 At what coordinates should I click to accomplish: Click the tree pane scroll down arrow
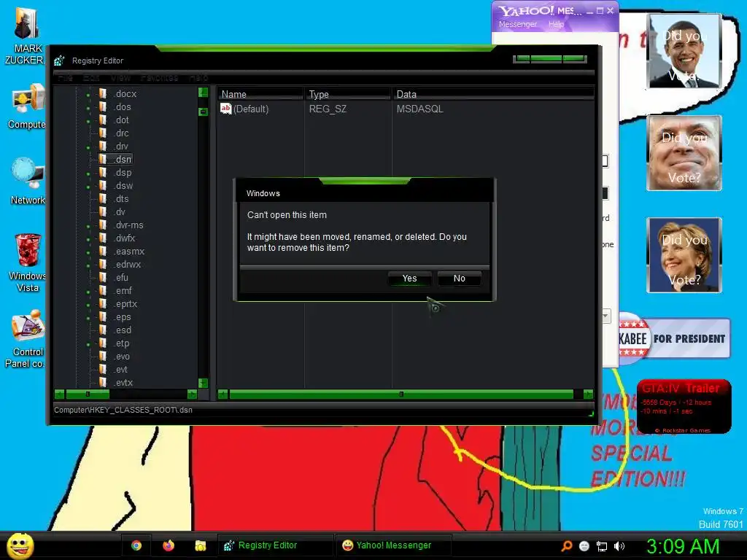203,383
